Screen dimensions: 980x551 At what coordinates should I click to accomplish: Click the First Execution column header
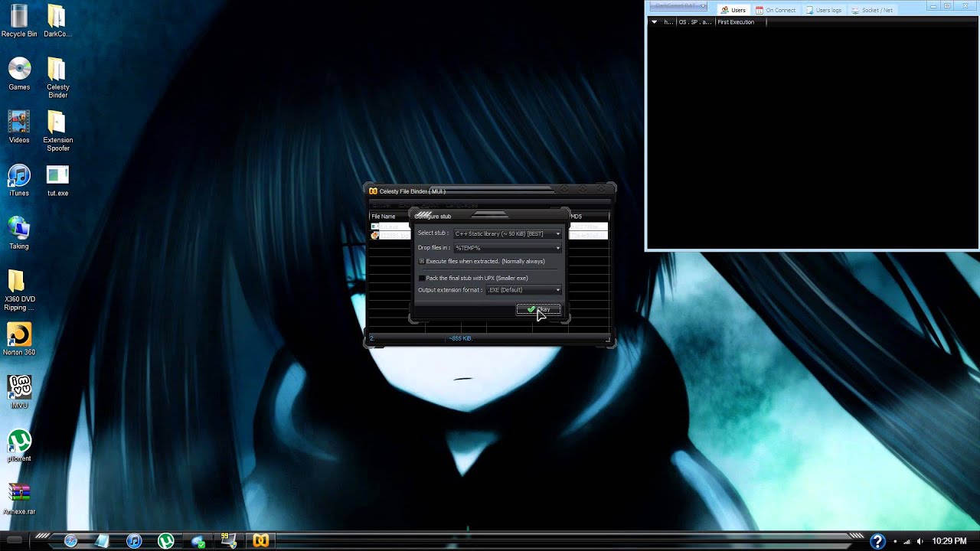point(736,22)
